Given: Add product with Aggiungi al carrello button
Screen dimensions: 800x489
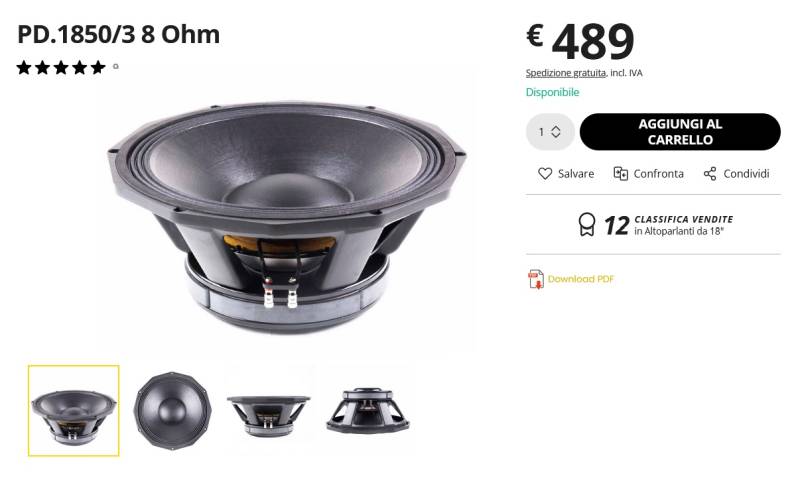Looking at the screenshot, I should click(x=680, y=132).
